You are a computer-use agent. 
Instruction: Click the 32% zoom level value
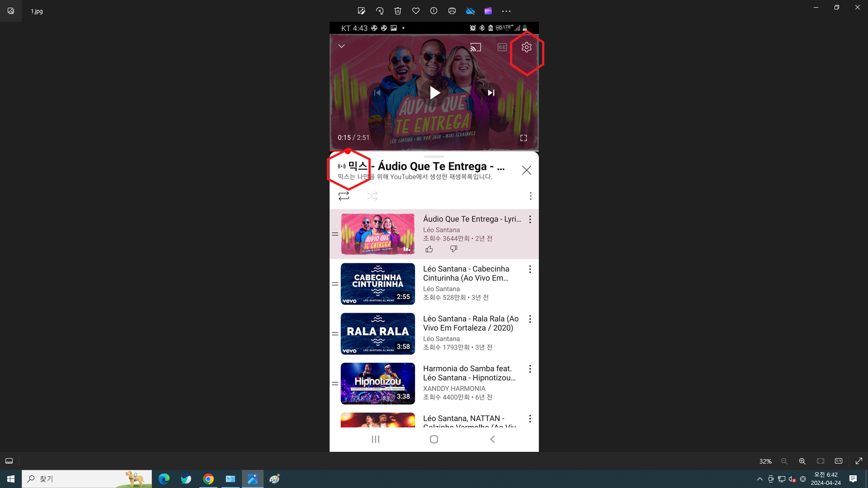click(x=765, y=461)
